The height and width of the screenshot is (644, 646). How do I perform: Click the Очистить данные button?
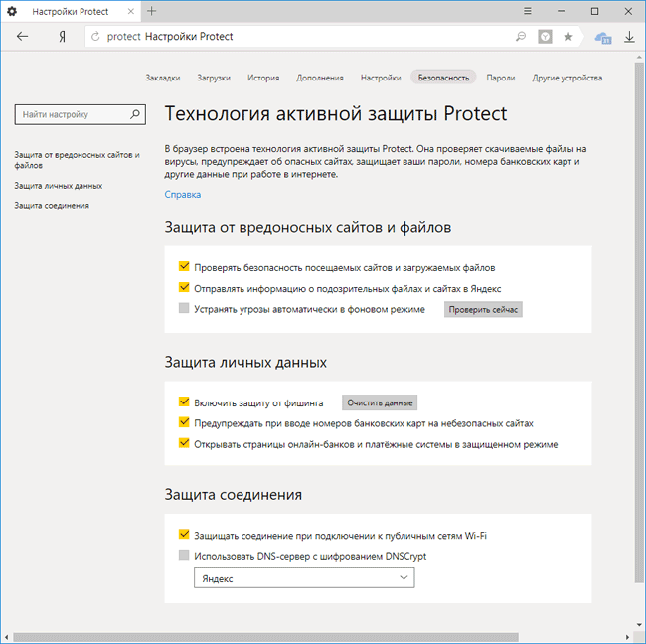[380, 402]
